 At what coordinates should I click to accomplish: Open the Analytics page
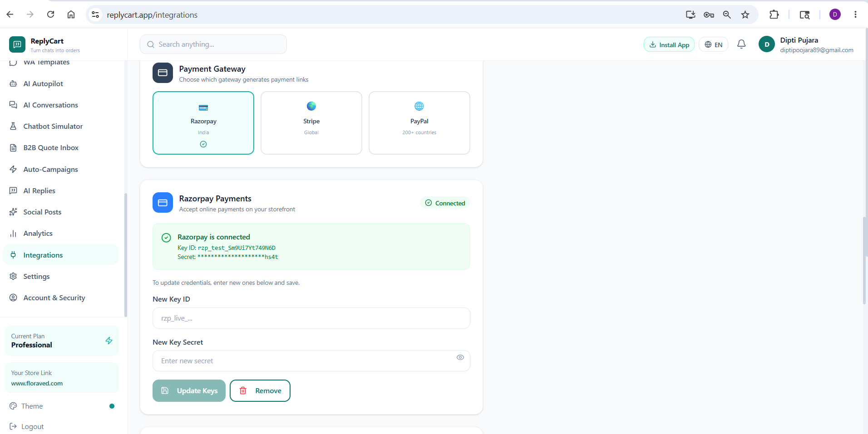(61, 233)
